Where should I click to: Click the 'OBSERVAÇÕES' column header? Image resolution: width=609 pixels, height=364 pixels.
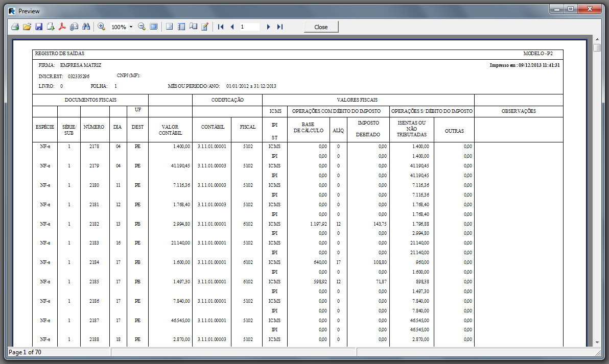pyautogui.click(x=519, y=111)
